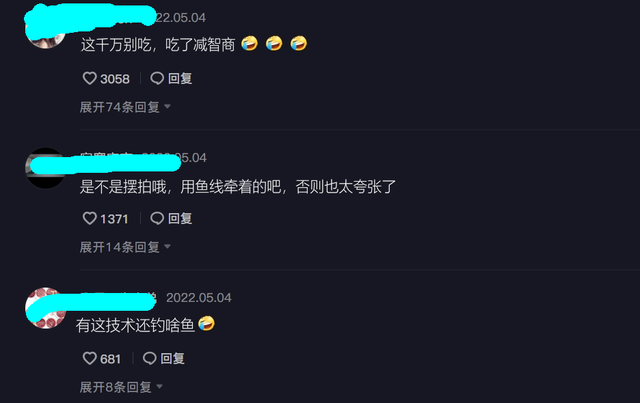Image resolution: width=640 pixels, height=403 pixels.
Task: Expand 展开8条回复 replies
Action: [121, 387]
